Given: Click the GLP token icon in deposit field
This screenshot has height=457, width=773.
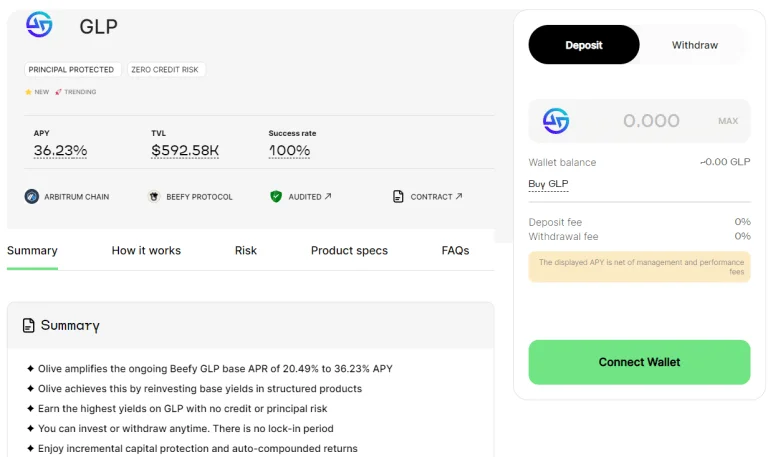Looking at the screenshot, I should click(x=556, y=121).
